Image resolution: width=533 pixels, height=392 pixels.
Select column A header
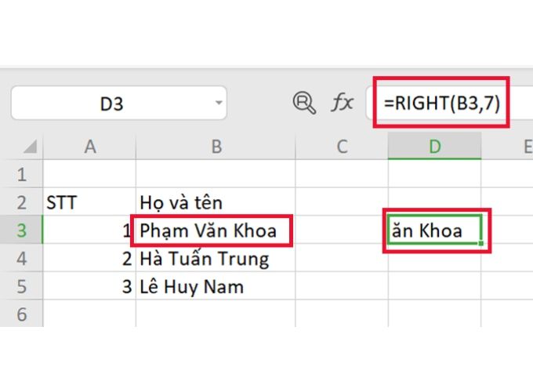(x=90, y=145)
